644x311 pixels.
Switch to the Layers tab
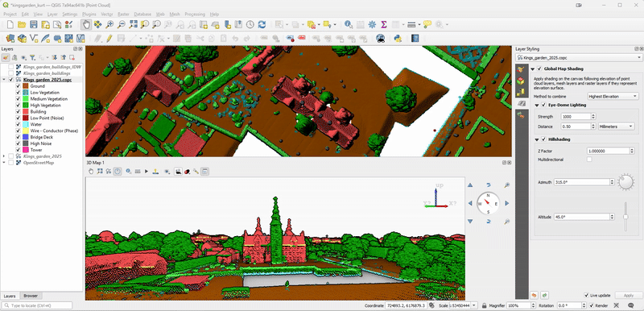click(10, 296)
